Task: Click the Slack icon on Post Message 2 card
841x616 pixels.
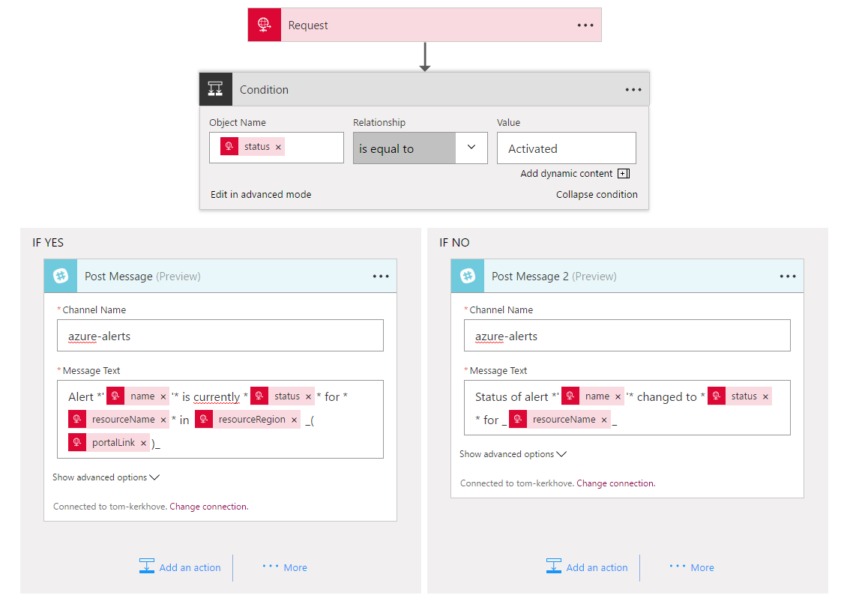Action: (x=467, y=276)
